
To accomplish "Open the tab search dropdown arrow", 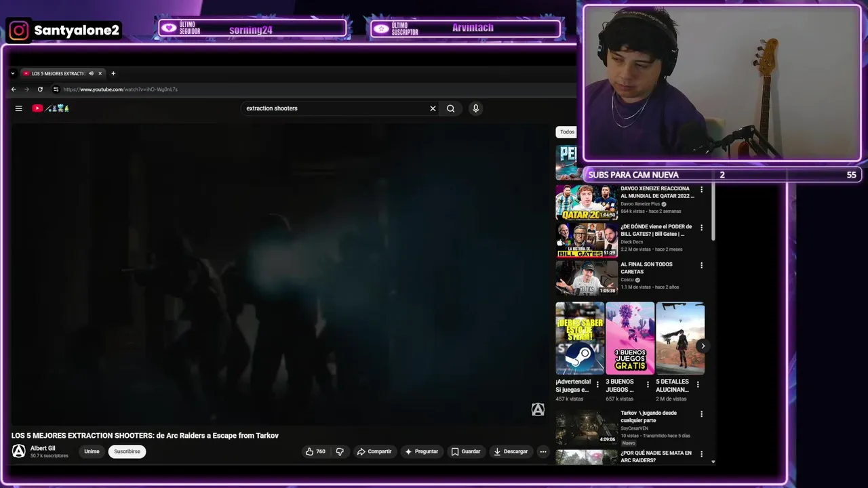I will 12,73.
